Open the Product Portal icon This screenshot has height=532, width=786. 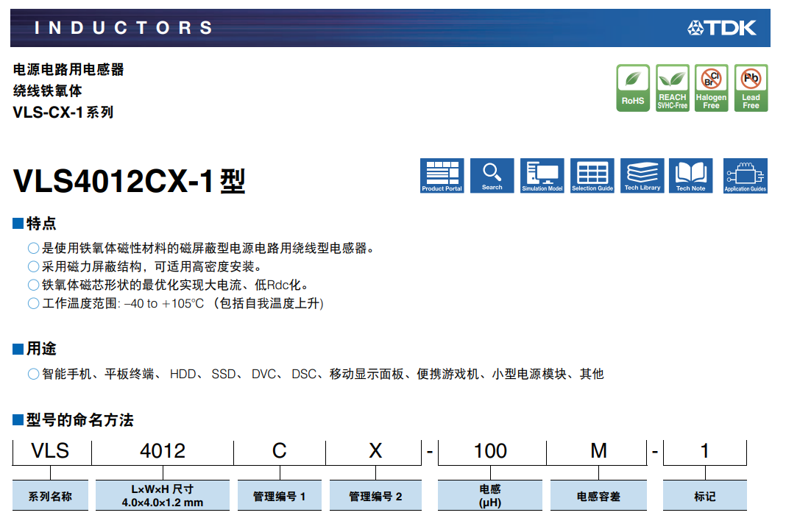[442, 176]
